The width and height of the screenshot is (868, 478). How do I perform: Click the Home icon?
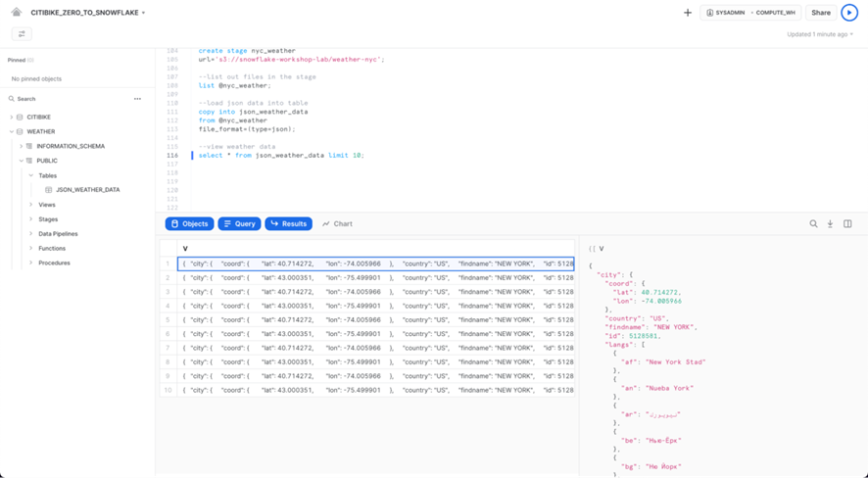click(x=17, y=13)
